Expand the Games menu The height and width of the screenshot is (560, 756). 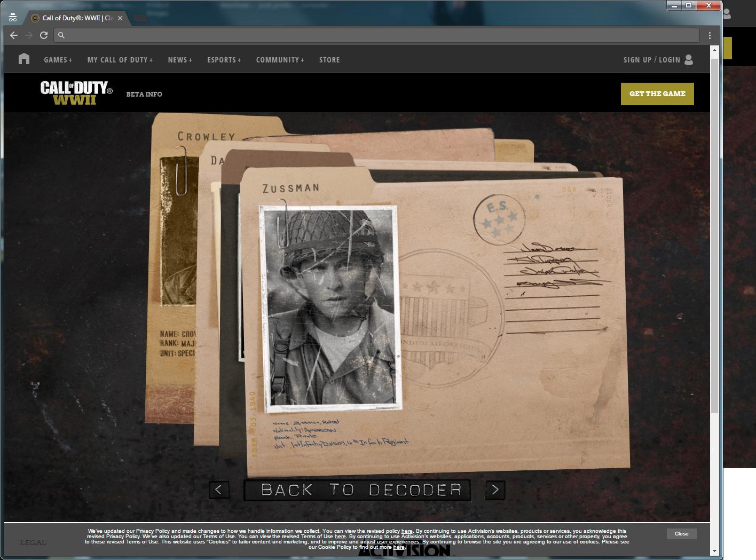click(x=58, y=60)
